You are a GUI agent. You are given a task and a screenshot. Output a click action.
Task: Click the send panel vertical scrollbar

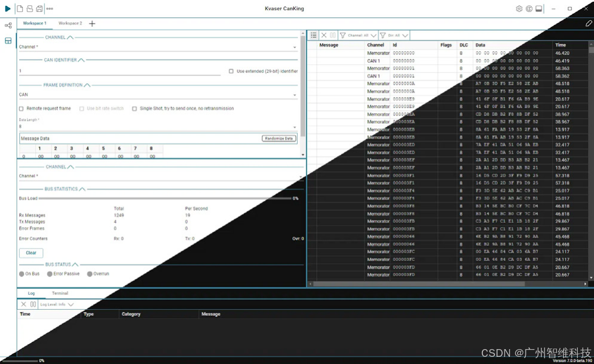303,87
